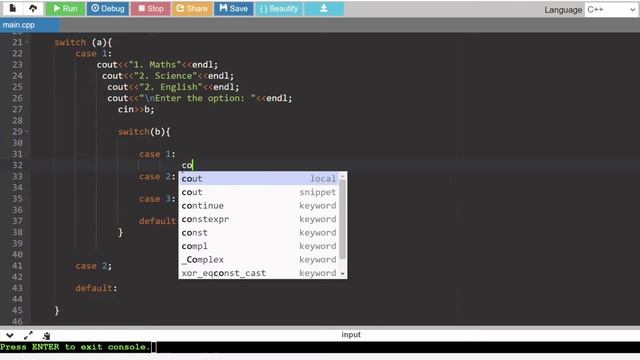The image size is (640, 360).
Task: Click 'switch(b){' on line 29
Action: pyautogui.click(x=144, y=131)
